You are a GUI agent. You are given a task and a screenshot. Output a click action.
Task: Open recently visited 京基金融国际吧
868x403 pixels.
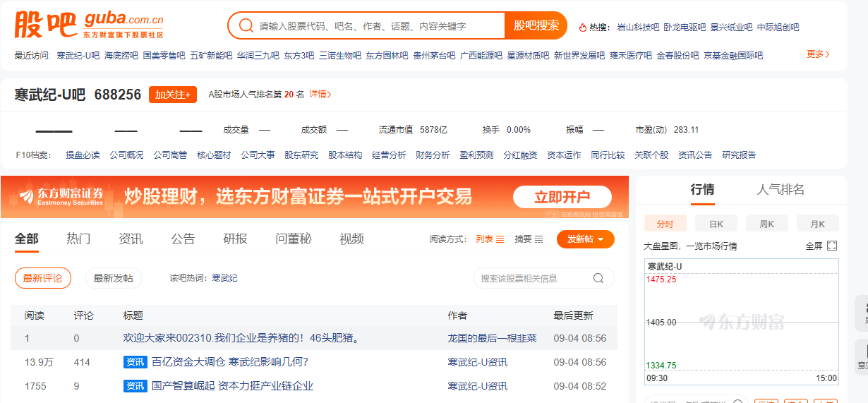(x=733, y=55)
